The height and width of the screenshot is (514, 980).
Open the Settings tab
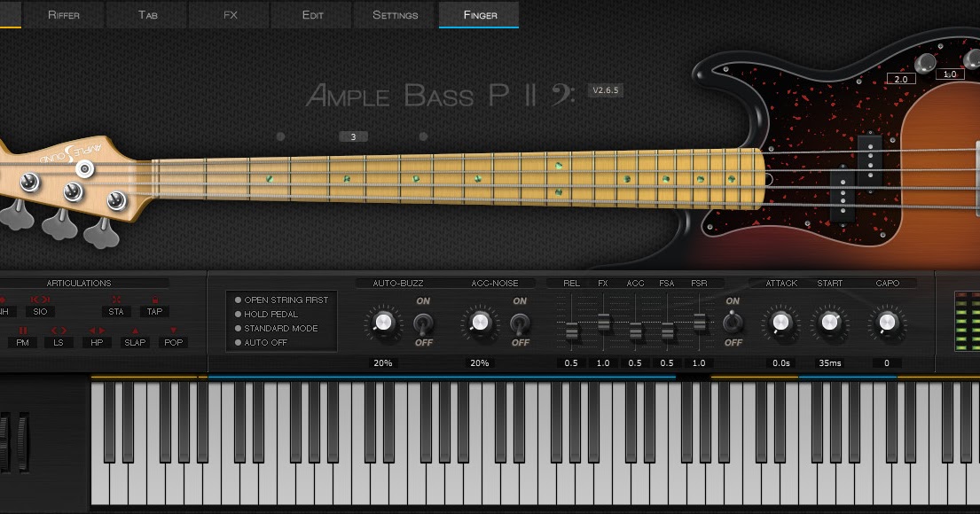(395, 14)
